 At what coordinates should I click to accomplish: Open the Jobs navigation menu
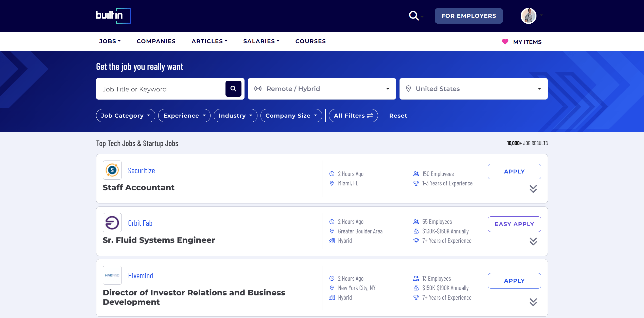(110, 41)
